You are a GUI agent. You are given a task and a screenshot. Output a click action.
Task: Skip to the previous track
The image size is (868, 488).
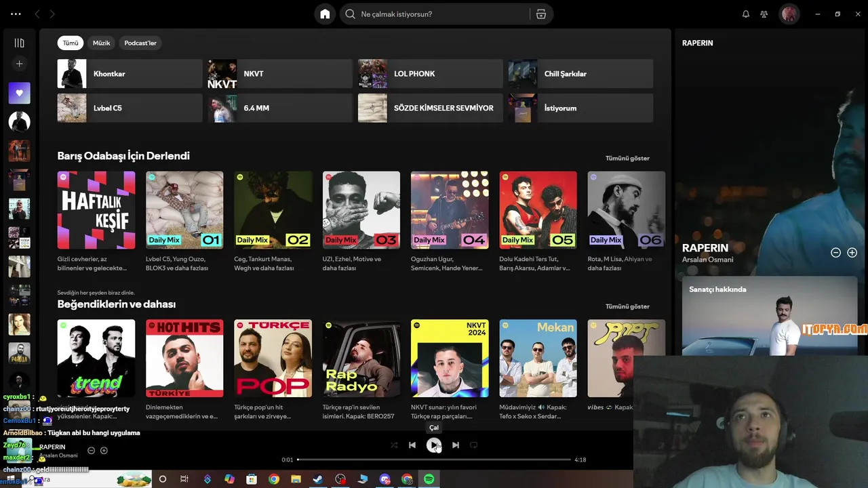point(412,445)
